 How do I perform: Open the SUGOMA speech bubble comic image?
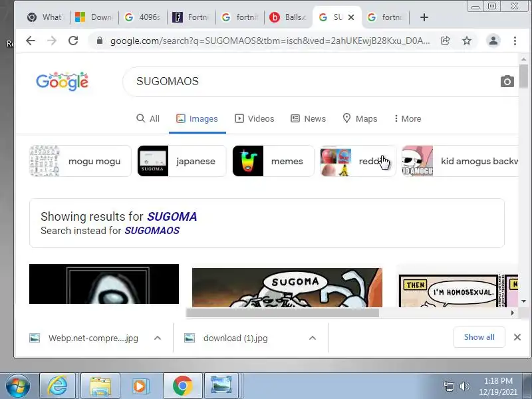(287, 288)
